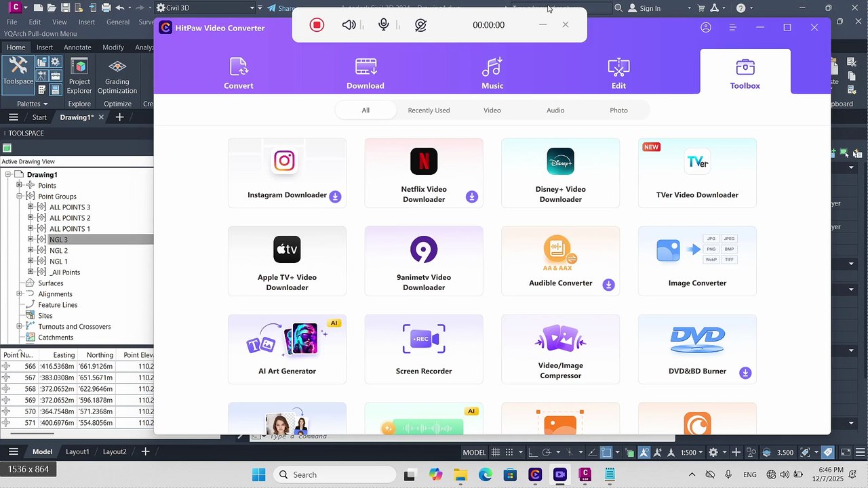Open the Convert section in HitPaw
This screenshot has width=868, height=488.
[x=239, y=73]
